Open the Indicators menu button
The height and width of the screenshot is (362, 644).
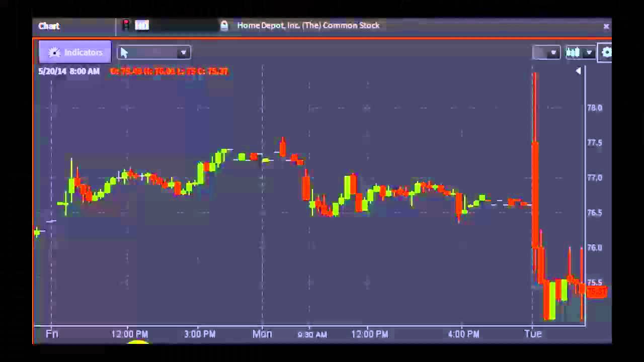[75, 52]
